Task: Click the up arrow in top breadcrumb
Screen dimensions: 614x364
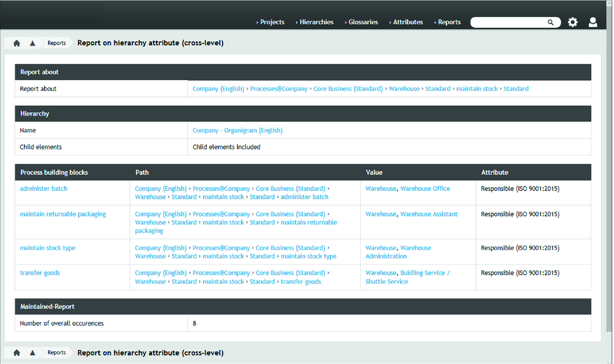Action: [32, 43]
